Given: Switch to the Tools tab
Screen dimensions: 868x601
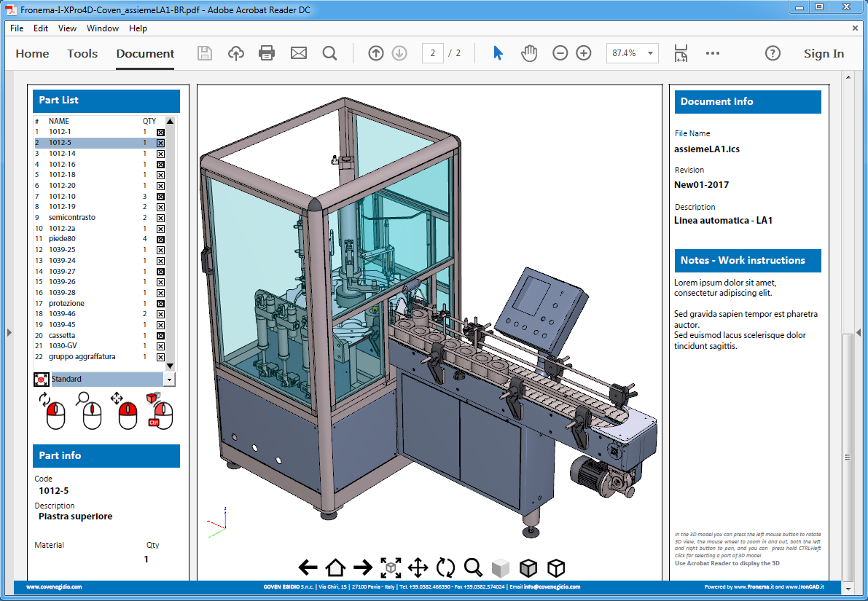Looking at the screenshot, I should (82, 53).
